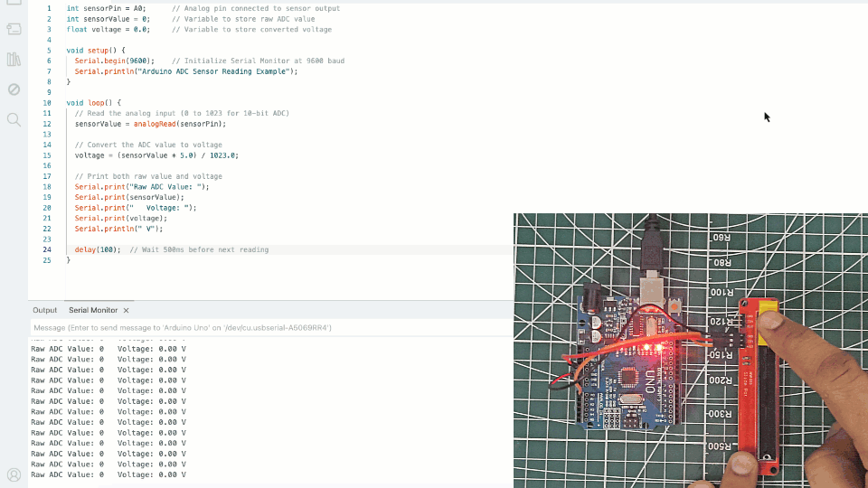Screen dimensions: 868x488
Task: Open the Search sidebar icon
Action: [14, 119]
